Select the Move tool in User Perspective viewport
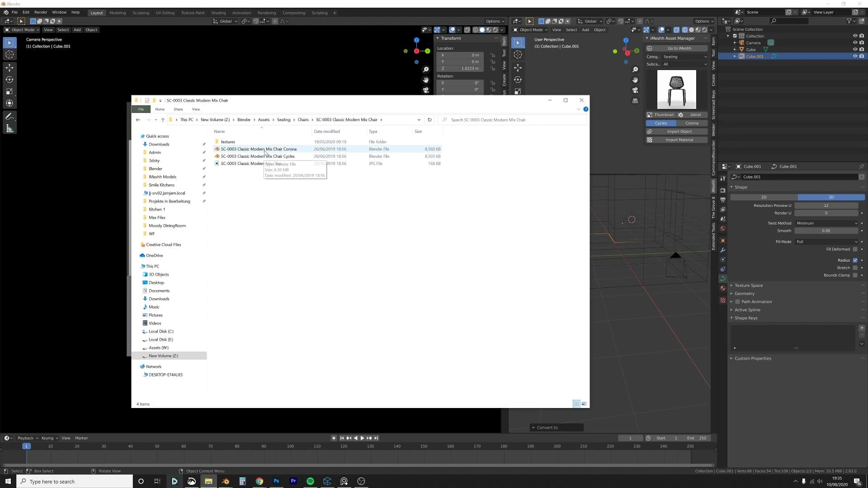Screen dimensions: 868x488 click(518, 68)
